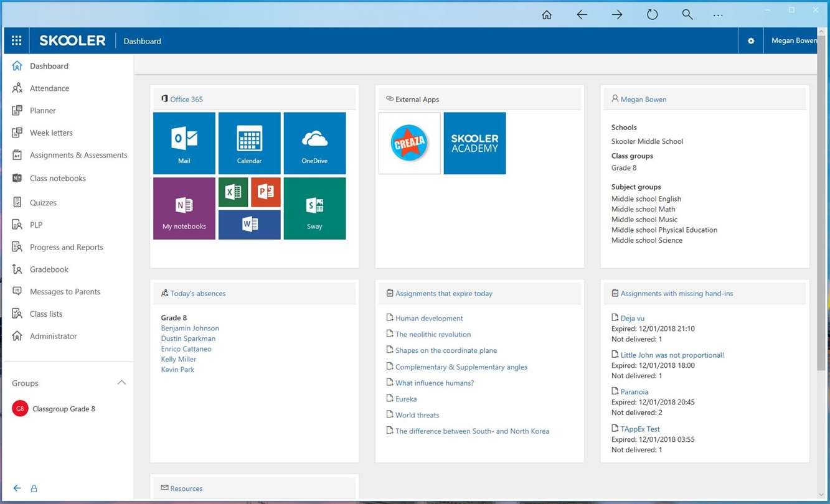Image resolution: width=830 pixels, height=504 pixels.
Task: Click the back arrow at sidebar bottom
Action: point(17,488)
